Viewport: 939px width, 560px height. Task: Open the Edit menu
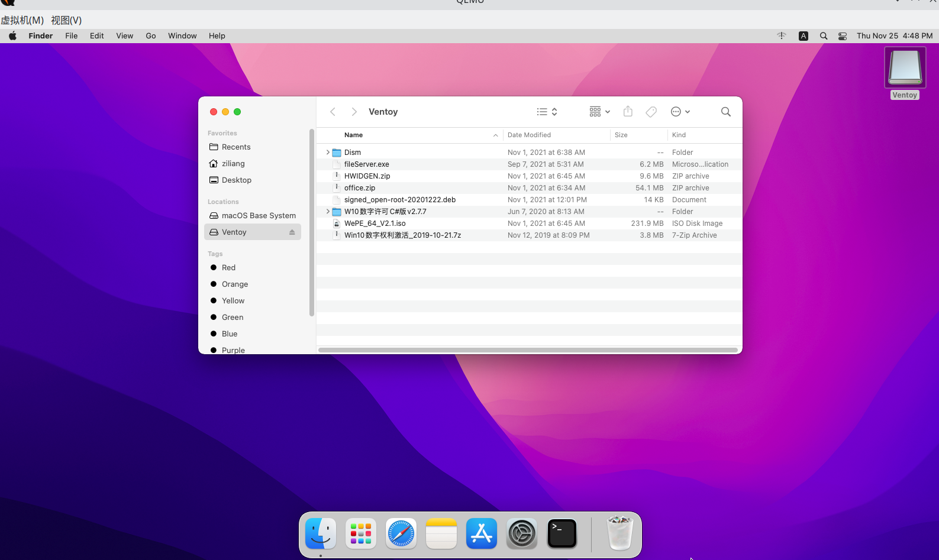pos(97,36)
